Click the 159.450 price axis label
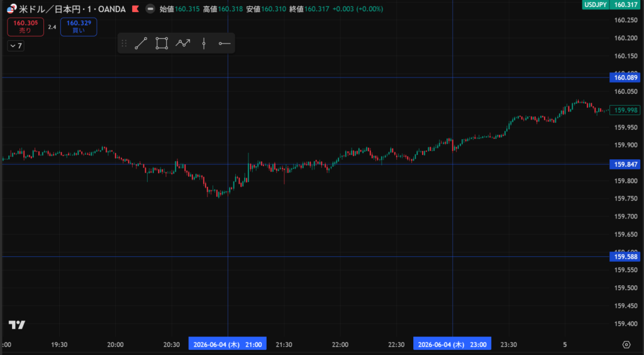The image size is (644, 355). click(x=626, y=306)
